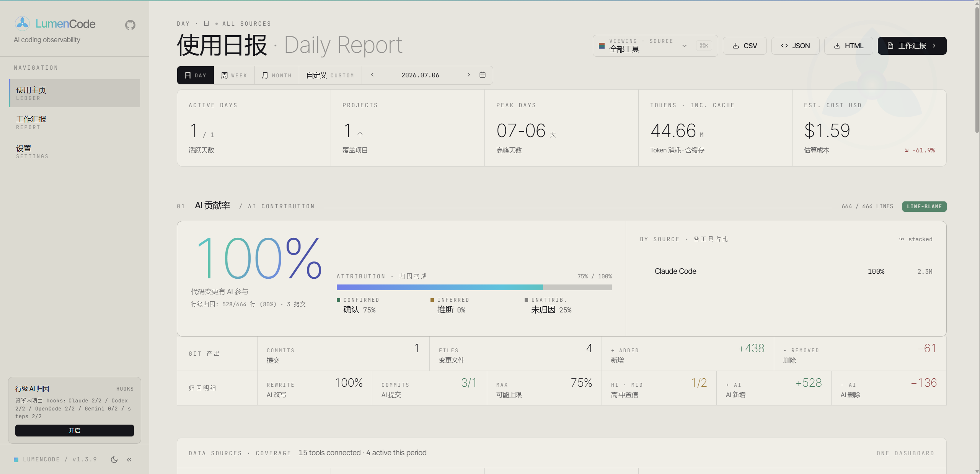Screen dimensions: 980x474
Task: Click the source color icon in dropdown
Action: [602, 46]
